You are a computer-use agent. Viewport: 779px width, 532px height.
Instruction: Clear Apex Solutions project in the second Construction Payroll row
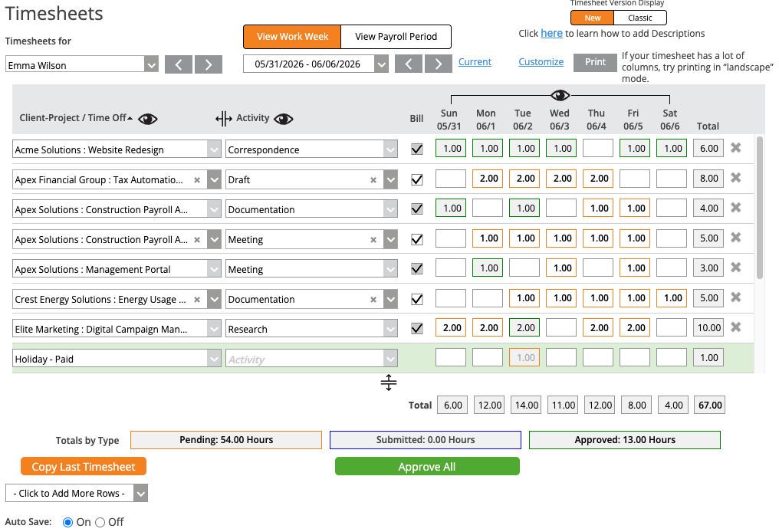(x=197, y=239)
